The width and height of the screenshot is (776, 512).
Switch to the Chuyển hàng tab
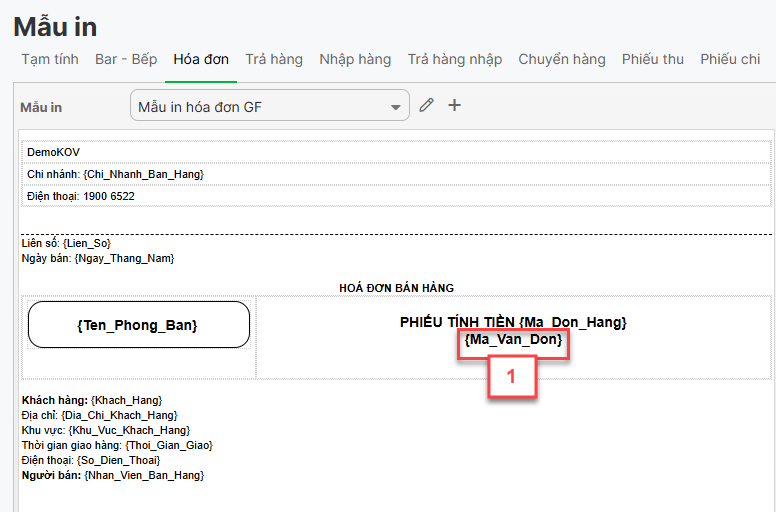[x=562, y=59]
